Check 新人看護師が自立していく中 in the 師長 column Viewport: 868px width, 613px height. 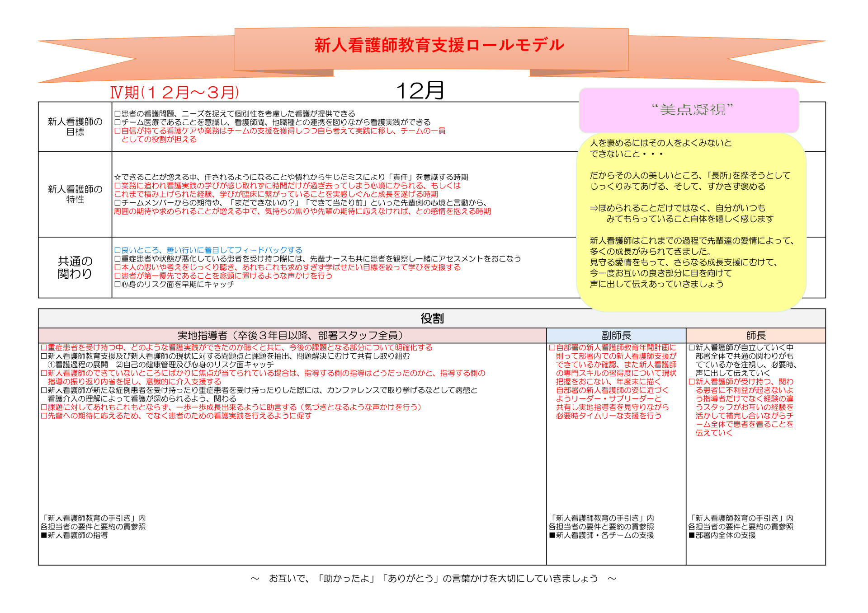point(692,348)
